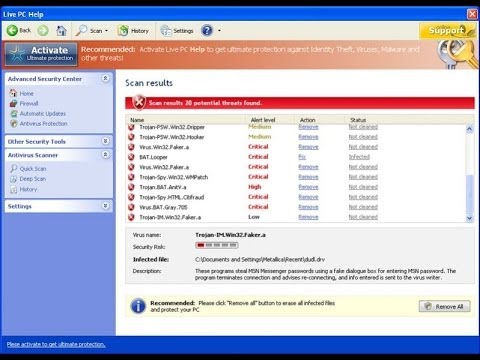This screenshot has height=360, width=480.
Task: Click the key icon in activation banner
Action: [x=457, y=54]
